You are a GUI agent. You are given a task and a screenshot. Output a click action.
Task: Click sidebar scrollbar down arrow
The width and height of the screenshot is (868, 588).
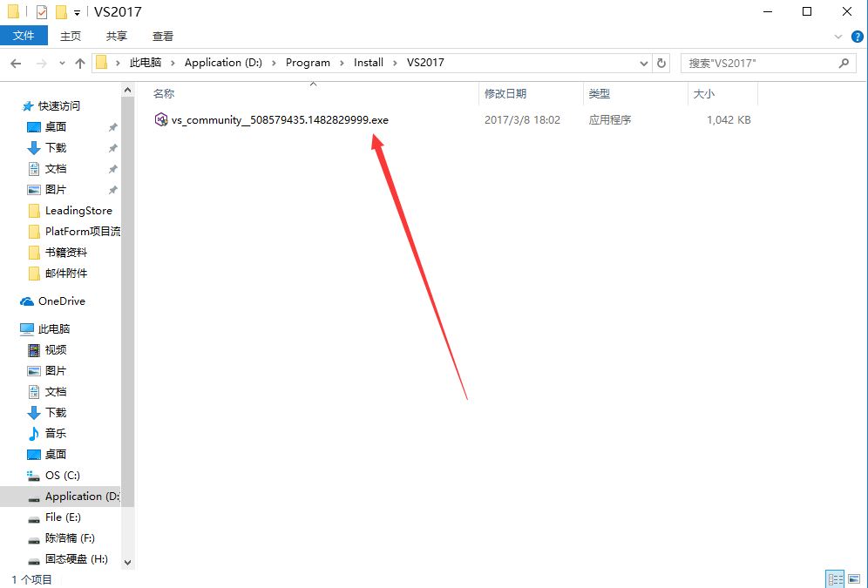coord(128,563)
